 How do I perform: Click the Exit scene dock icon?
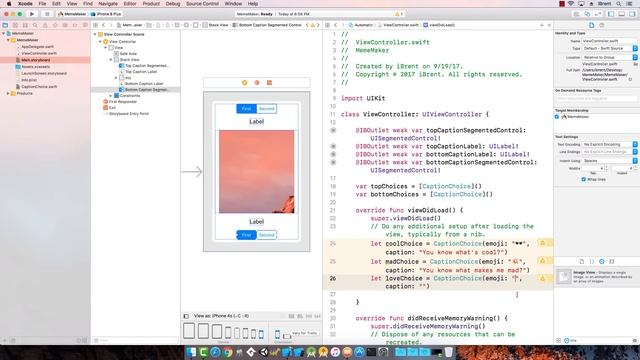(269, 82)
